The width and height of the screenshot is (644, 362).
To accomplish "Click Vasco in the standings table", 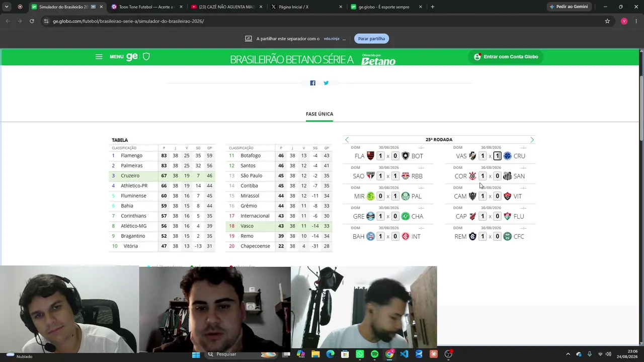I will click(247, 226).
